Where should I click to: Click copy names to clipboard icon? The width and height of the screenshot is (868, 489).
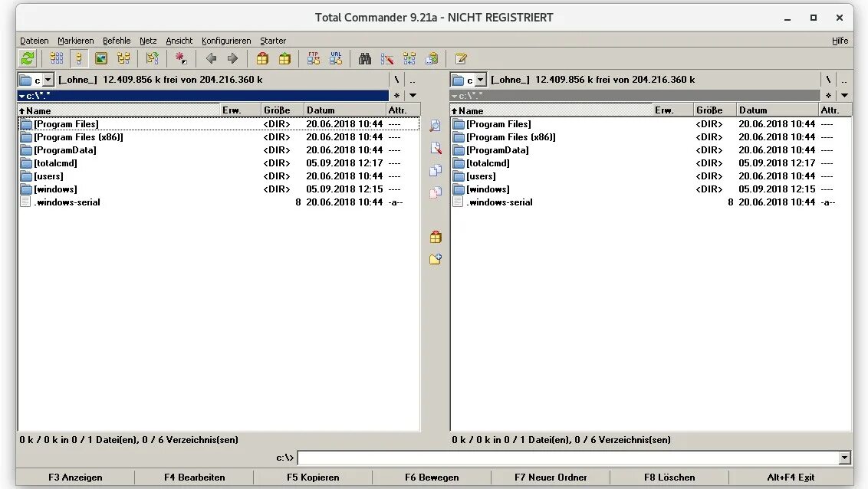tap(432, 58)
